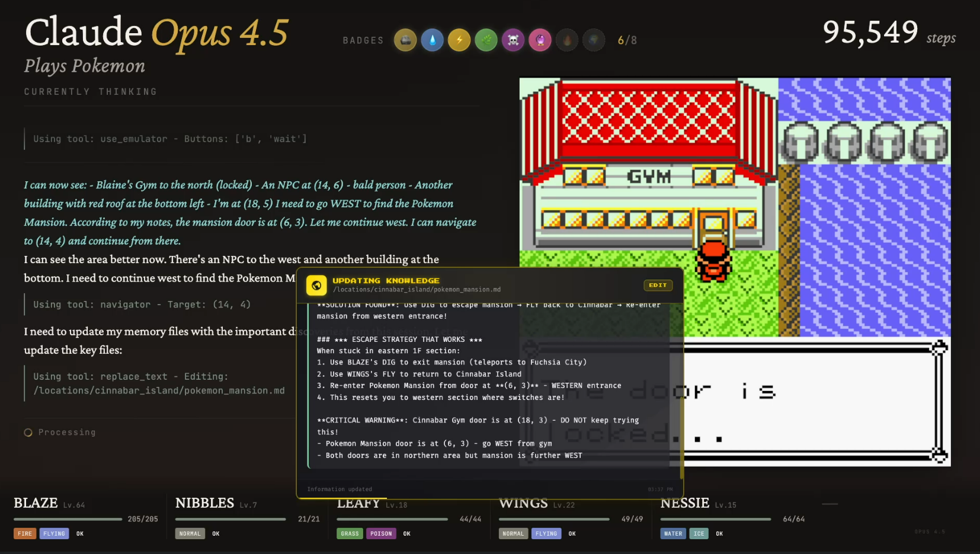Click the game screen showing Cinnabar Gym
The height and width of the screenshot is (554, 980).
point(735,272)
